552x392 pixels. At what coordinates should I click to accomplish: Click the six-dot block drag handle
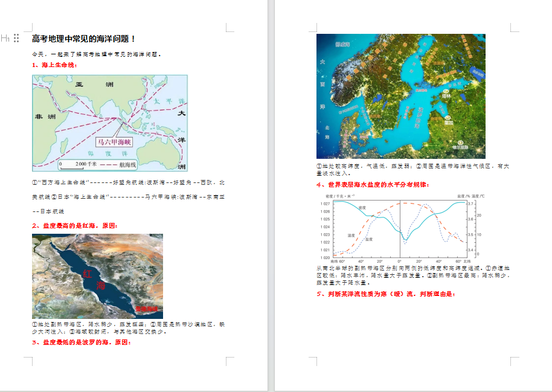pos(16,38)
